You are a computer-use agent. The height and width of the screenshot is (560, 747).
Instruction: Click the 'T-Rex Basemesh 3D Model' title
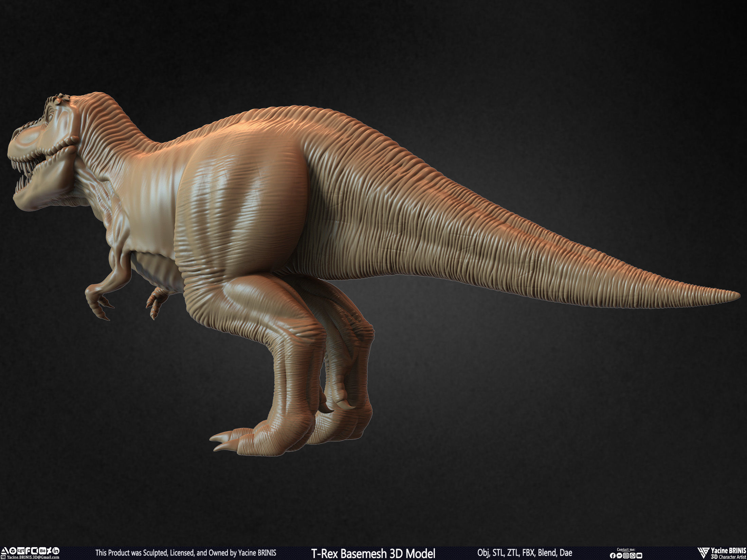tap(373, 554)
